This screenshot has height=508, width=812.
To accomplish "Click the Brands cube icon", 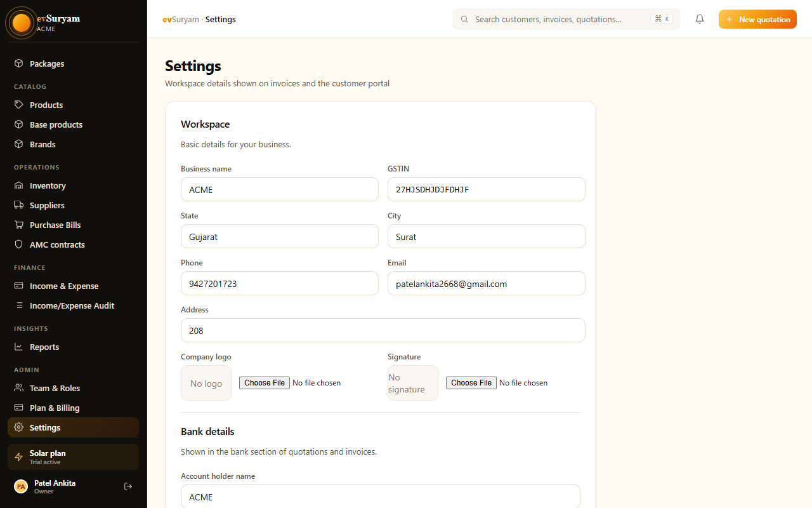I will pos(19,144).
